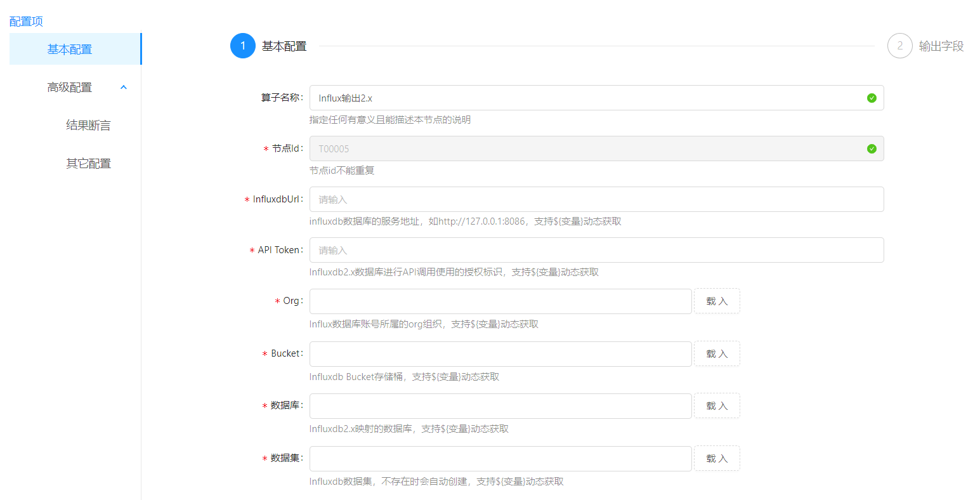The image size is (980, 500).
Task: Click step 2 circle for 输出字段
Action: tap(899, 46)
